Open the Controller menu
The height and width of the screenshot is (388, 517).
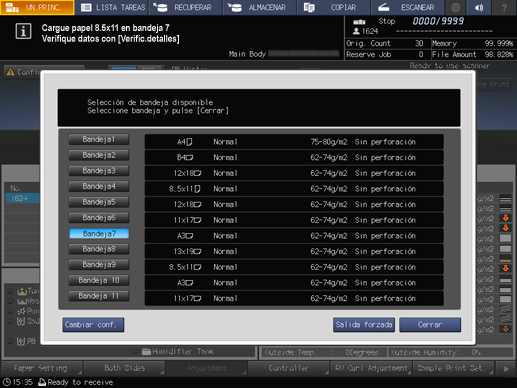click(289, 368)
